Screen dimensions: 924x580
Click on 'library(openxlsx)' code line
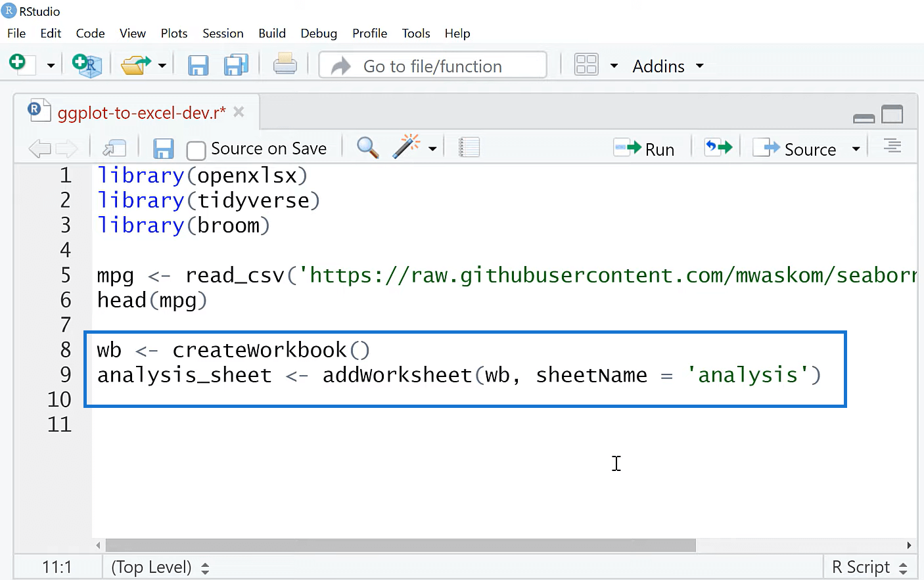(x=202, y=175)
